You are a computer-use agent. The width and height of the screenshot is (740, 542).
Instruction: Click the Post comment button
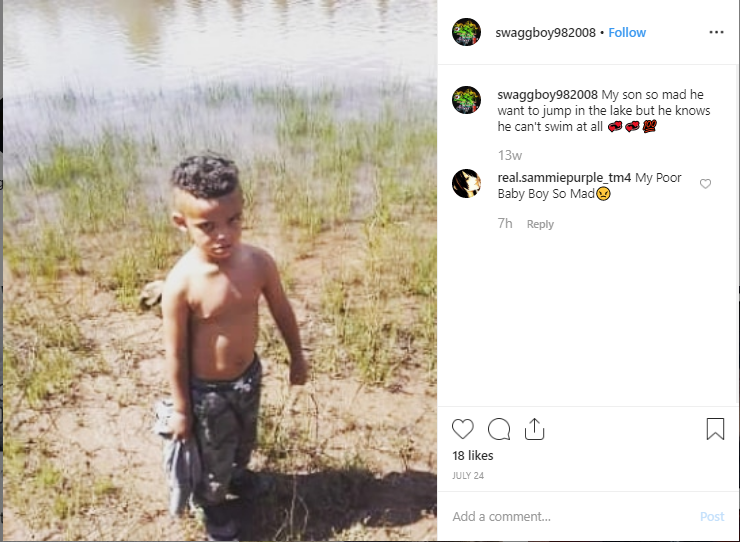pyautogui.click(x=712, y=517)
